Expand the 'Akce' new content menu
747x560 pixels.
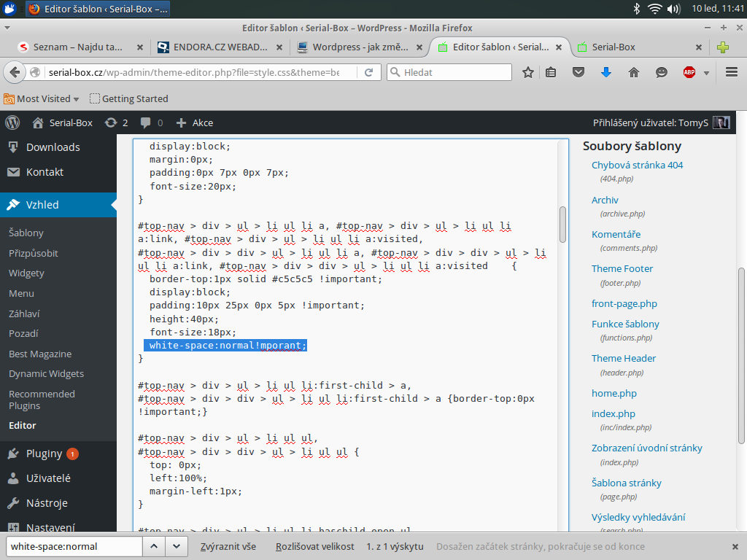coord(195,122)
